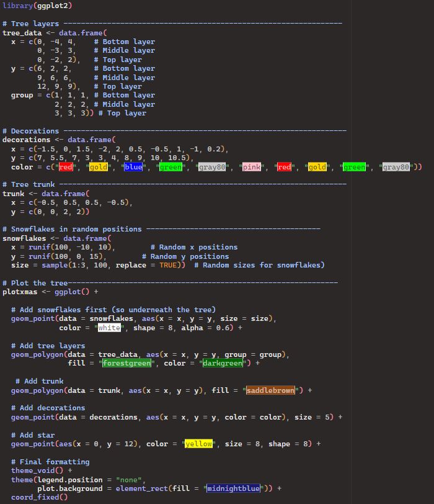This screenshot has width=434, height=504.
Task: Click 'alpha = 0.6' in the snowflakes layer
Action: click(x=205, y=328)
